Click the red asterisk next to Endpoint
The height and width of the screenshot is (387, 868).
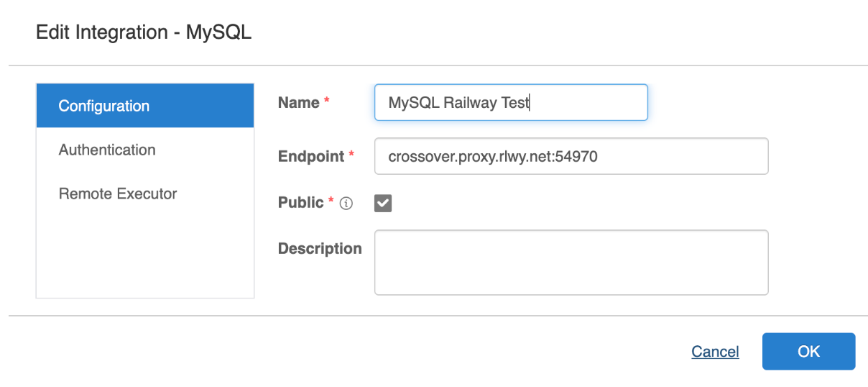[x=351, y=155]
